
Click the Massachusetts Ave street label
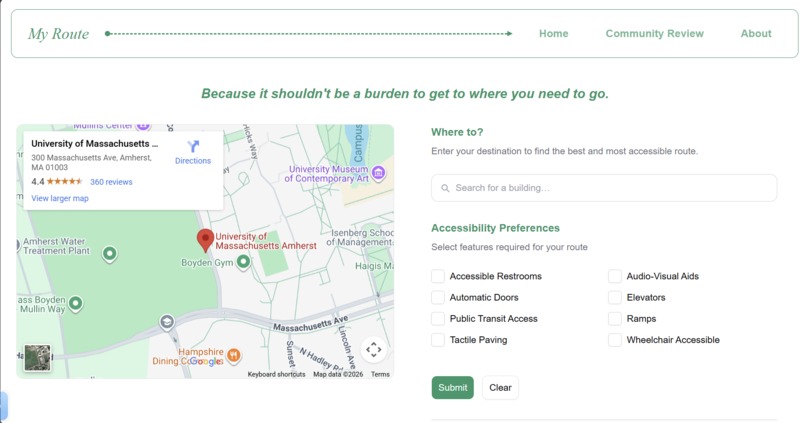310,324
